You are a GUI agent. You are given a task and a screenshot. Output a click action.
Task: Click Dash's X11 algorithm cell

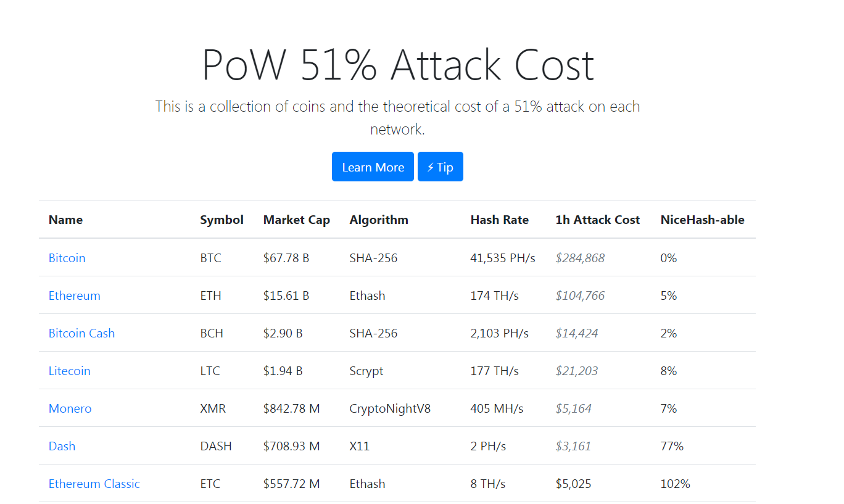point(360,446)
